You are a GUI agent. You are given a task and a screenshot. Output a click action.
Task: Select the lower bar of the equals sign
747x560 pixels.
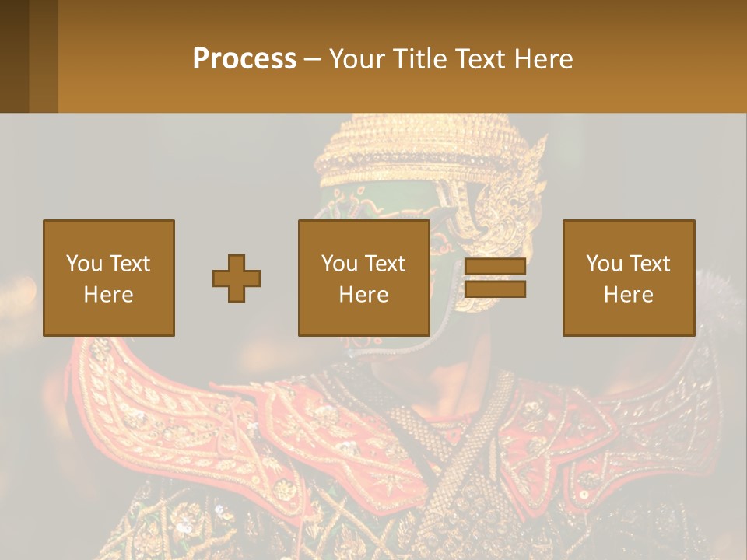tap(495, 289)
